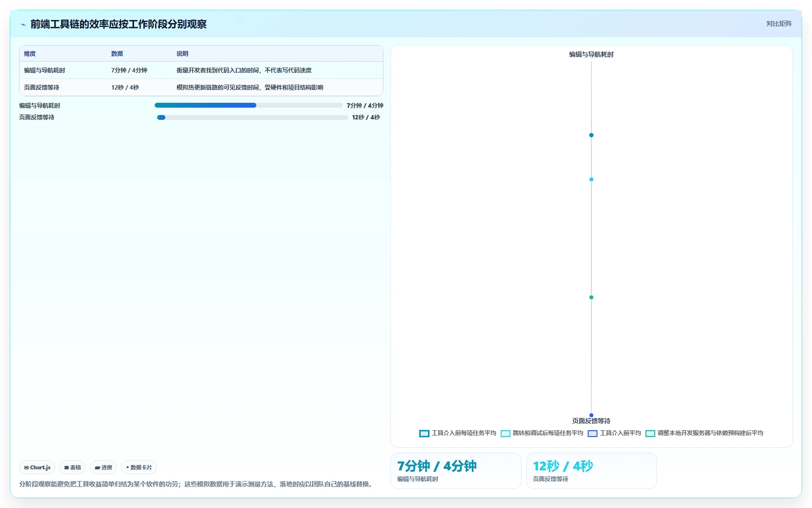
Task: Click the blue chart data point at bottom
Action: pos(591,416)
